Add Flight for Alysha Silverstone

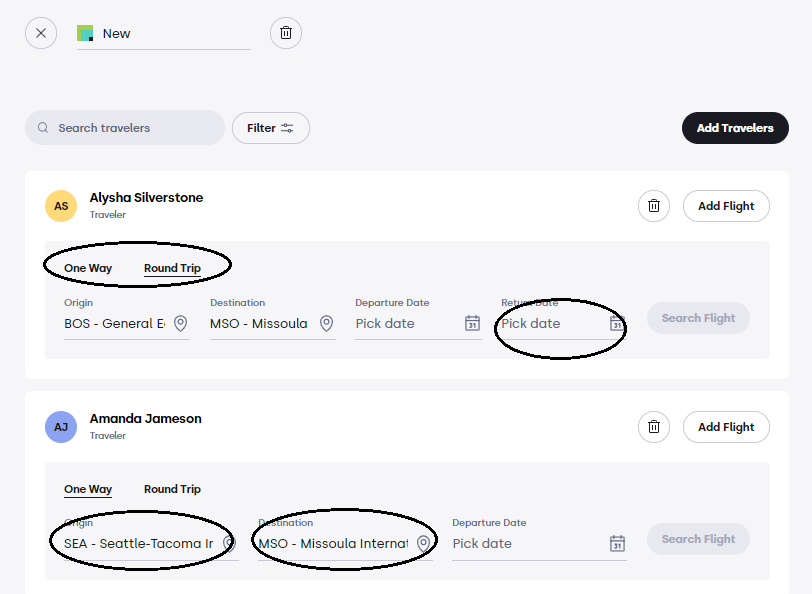(726, 206)
